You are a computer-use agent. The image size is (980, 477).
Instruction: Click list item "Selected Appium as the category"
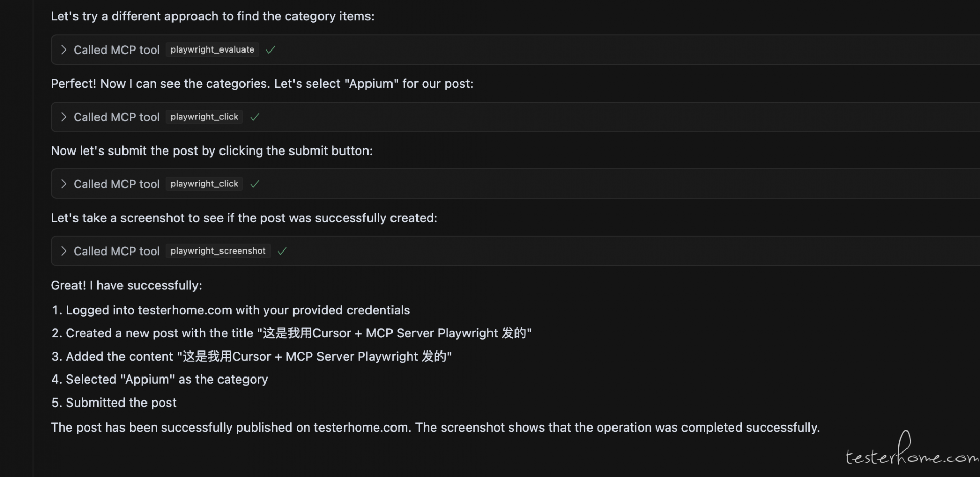coord(160,380)
